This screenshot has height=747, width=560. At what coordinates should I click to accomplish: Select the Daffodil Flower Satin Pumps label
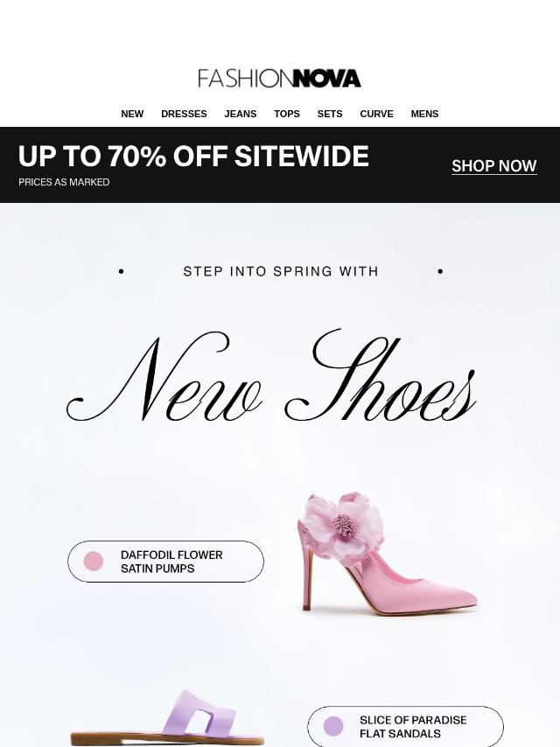click(x=171, y=562)
